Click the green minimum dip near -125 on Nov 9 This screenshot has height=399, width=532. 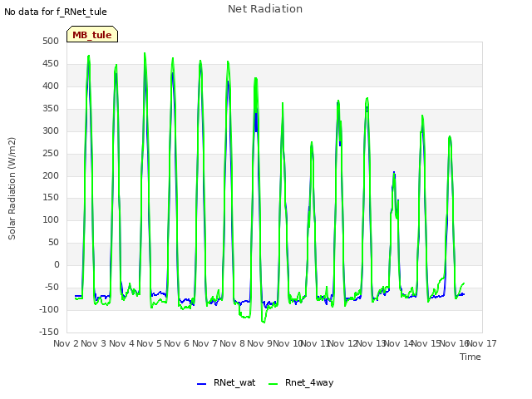click(264, 322)
